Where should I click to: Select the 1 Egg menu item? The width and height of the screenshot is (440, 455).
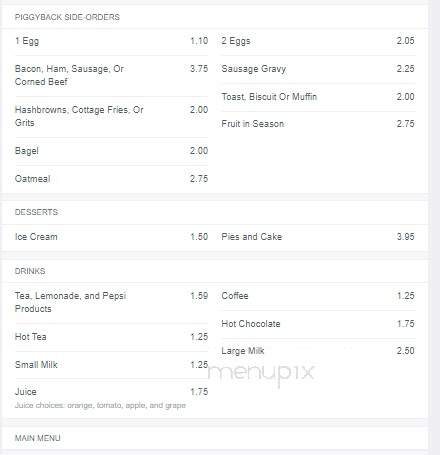click(x=111, y=41)
